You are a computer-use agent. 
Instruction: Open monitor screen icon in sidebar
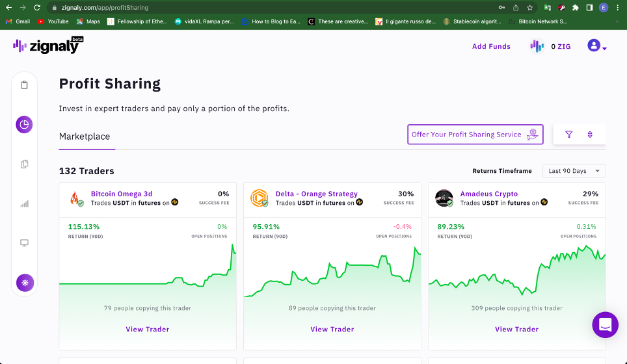point(25,243)
